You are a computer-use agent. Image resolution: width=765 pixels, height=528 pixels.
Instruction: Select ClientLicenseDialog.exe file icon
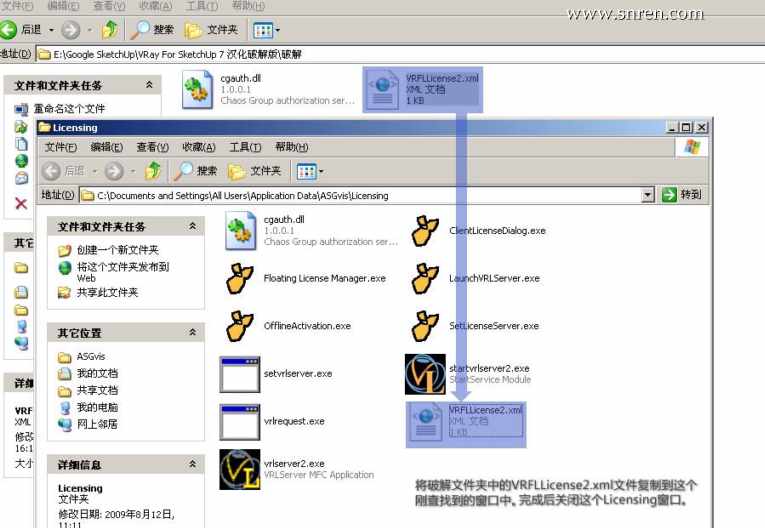pyautogui.click(x=425, y=230)
